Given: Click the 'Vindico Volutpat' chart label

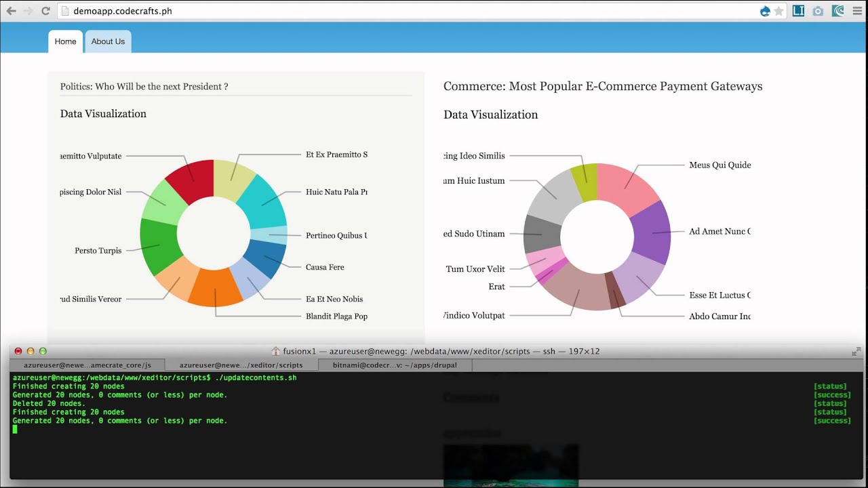Looking at the screenshot, I should pos(474,315).
